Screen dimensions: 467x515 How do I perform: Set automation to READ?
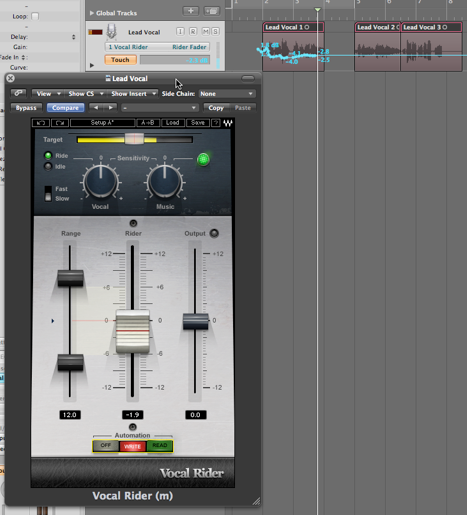(x=160, y=446)
